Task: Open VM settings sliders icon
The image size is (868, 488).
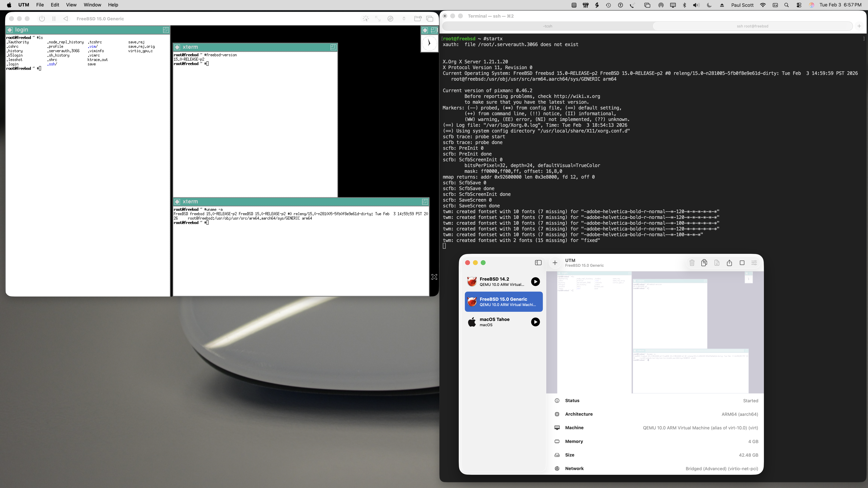Action: (754, 263)
